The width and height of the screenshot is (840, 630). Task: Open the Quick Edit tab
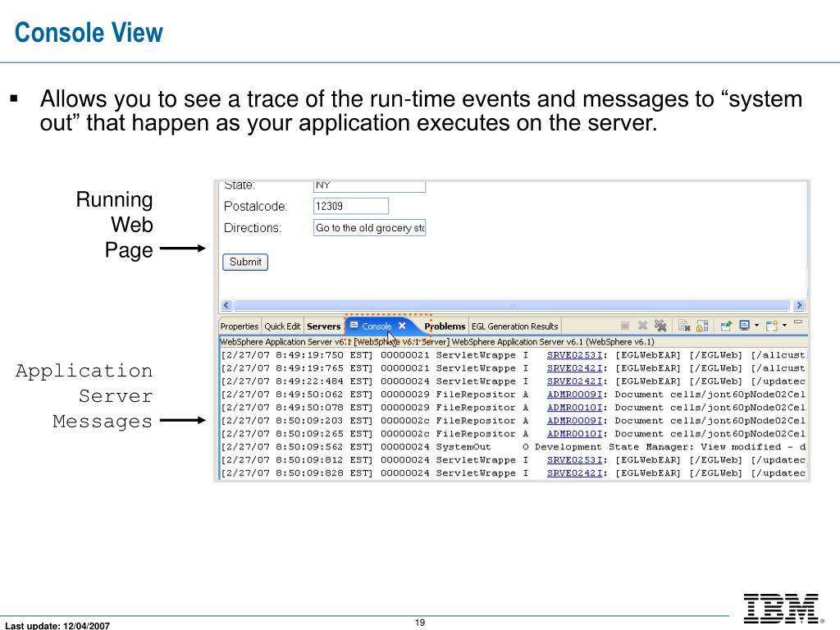coord(282,326)
